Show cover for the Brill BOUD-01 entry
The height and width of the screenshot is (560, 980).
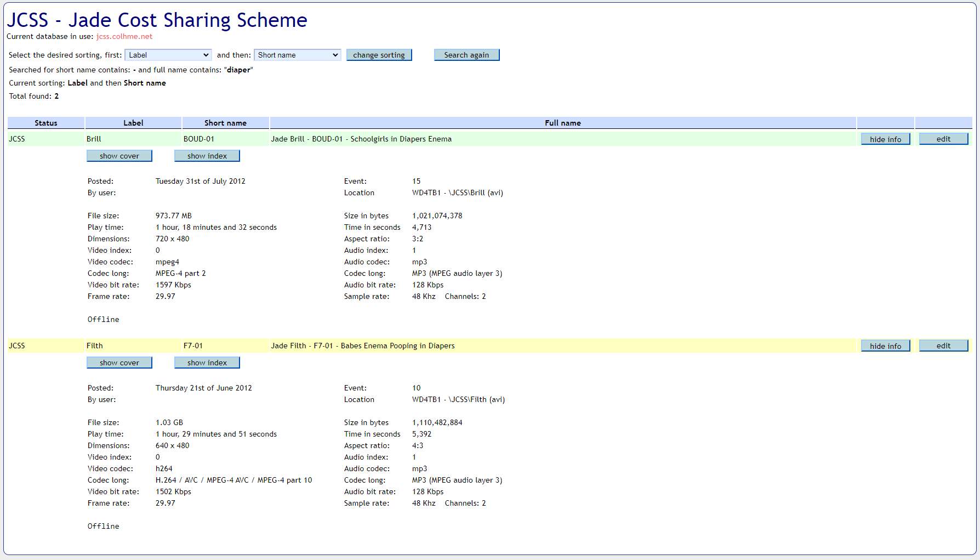[x=119, y=156]
